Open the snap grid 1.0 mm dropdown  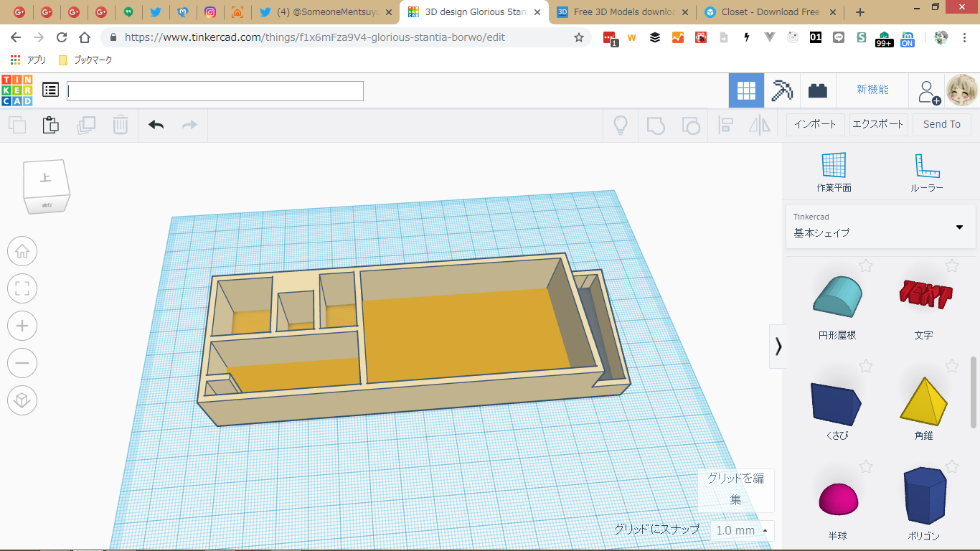click(742, 530)
